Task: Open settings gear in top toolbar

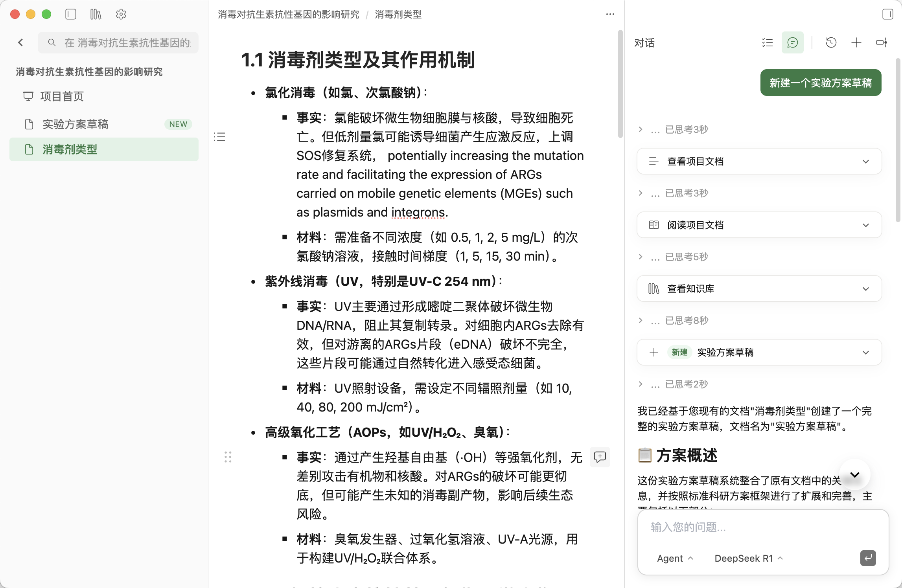Action: 121,15
